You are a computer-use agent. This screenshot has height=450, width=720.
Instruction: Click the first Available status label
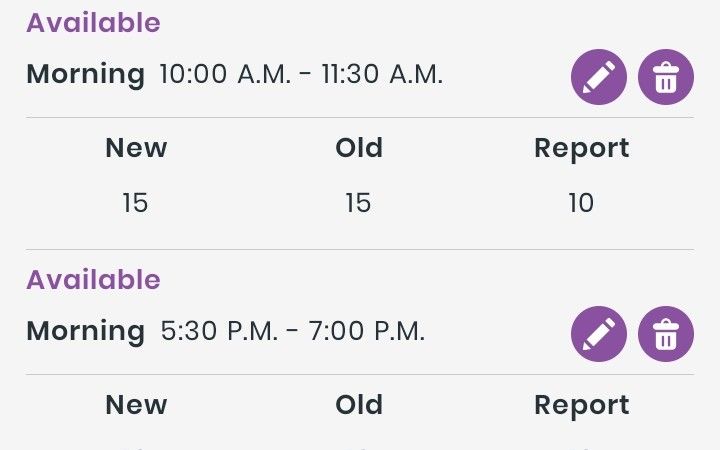click(93, 22)
